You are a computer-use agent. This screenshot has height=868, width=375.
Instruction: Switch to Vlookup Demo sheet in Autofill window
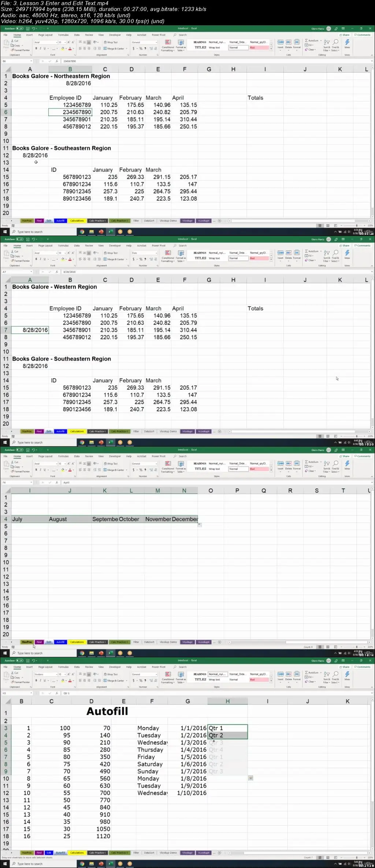pos(168,853)
